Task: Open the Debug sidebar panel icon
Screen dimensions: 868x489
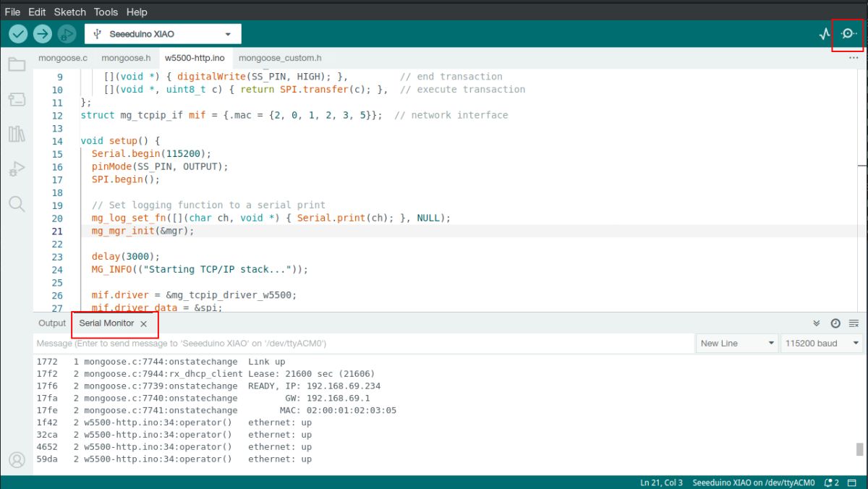Action: pos(17,169)
